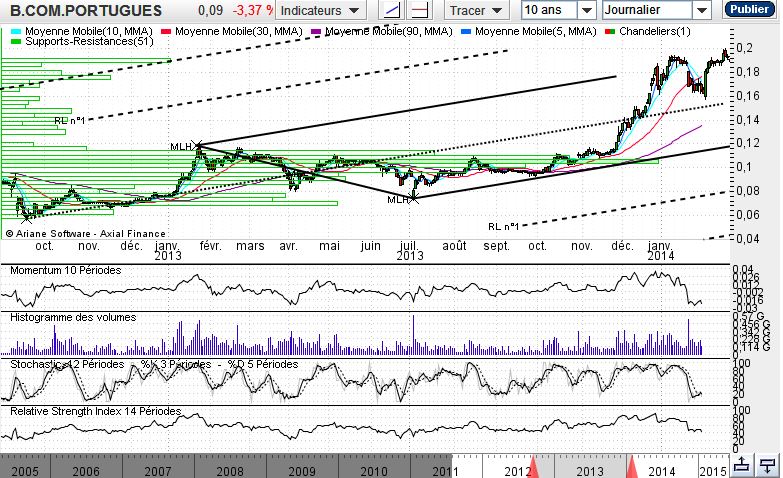
Task: Click the févr. month label on chart axis
Action: [210, 246]
